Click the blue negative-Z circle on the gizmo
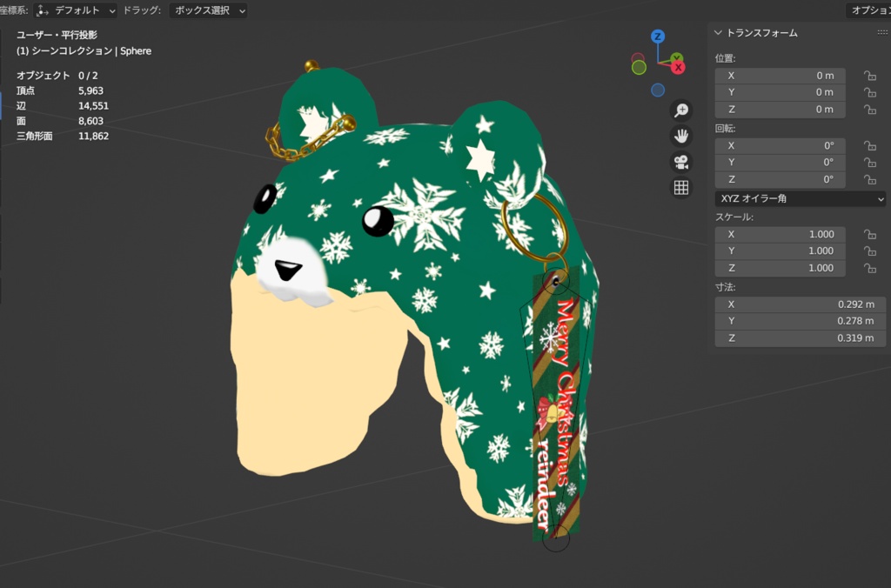The image size is (891, 588). (x=658, y=90)
